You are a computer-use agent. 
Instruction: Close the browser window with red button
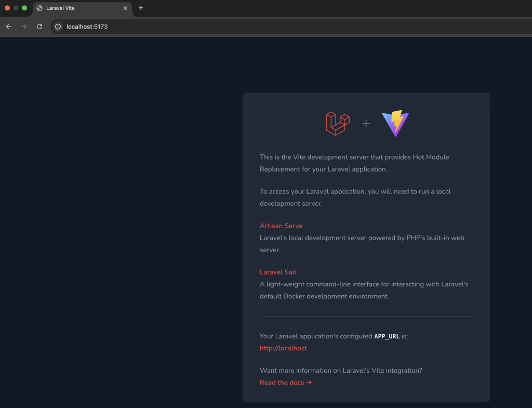click(x=7, y=8)
